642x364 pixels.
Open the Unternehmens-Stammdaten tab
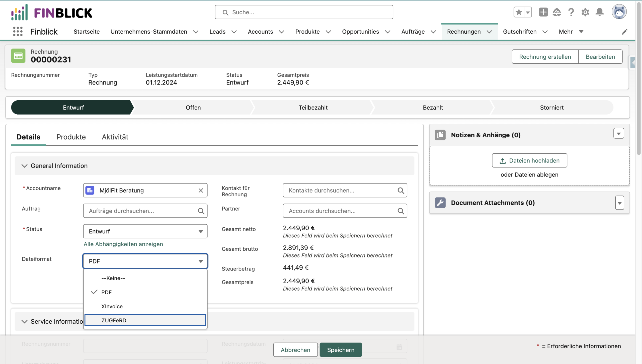pyautogui.click(x=149, y=32)
